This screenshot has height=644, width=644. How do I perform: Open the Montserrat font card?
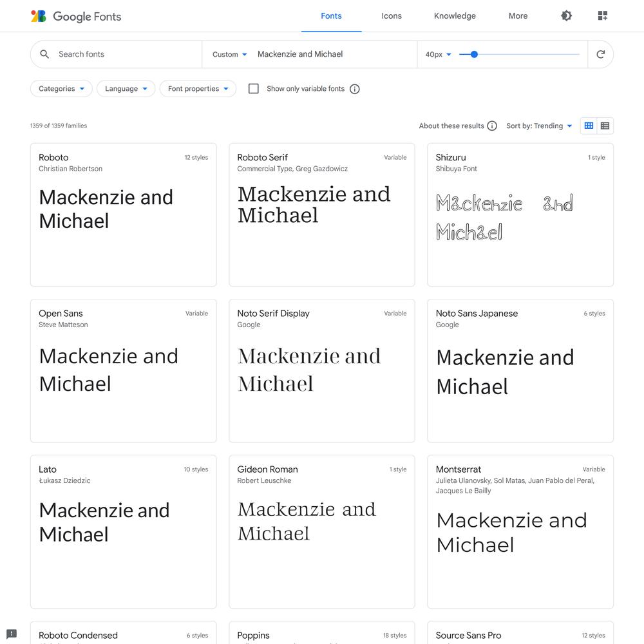click(x=520, y=532)
